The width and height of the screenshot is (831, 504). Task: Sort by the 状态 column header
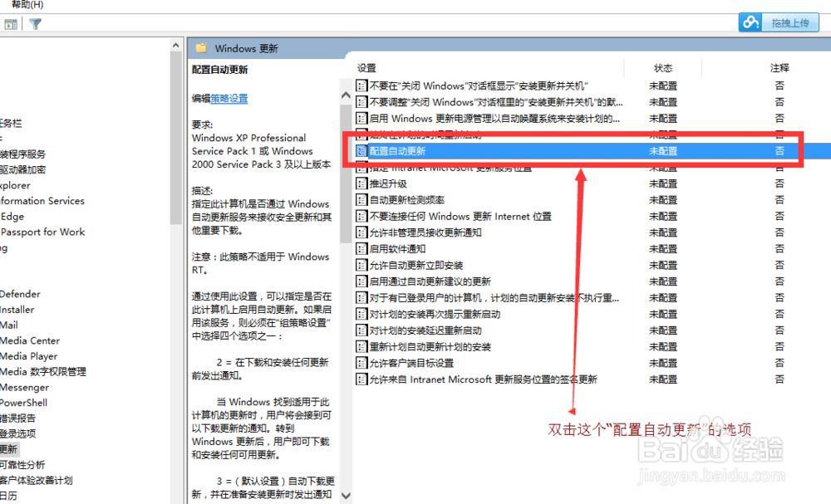click(x=663, y=67)
